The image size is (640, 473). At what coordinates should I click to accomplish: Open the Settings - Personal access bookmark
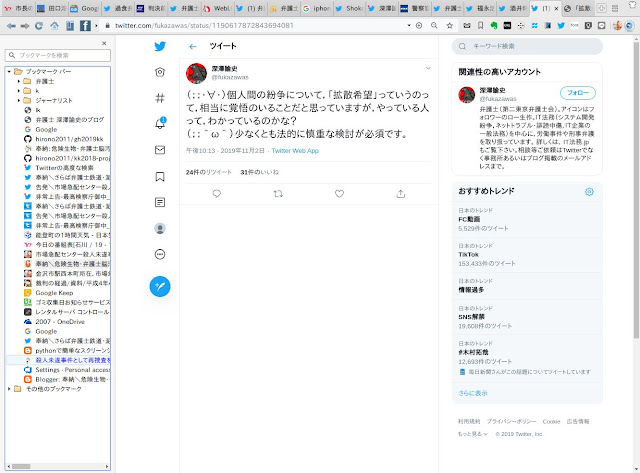(67, 370)
